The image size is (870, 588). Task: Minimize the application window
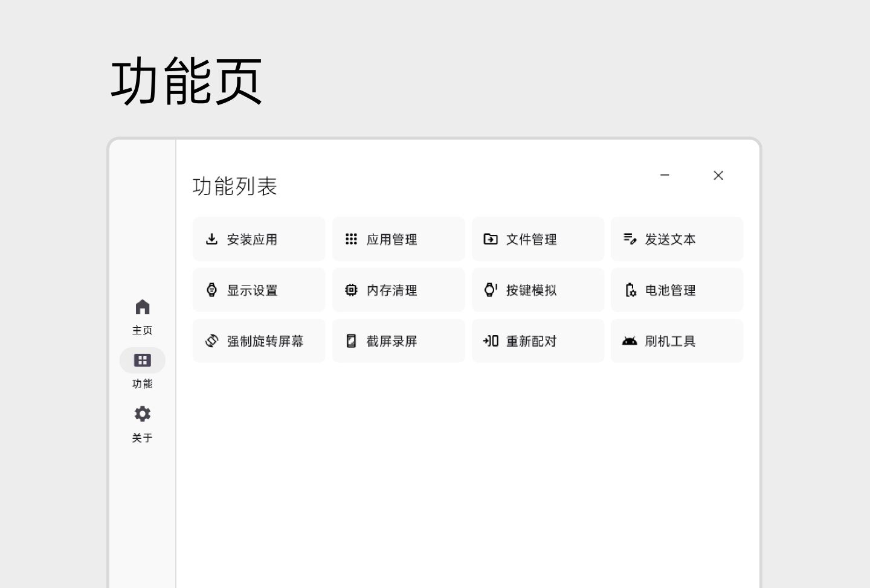(665, 175)
